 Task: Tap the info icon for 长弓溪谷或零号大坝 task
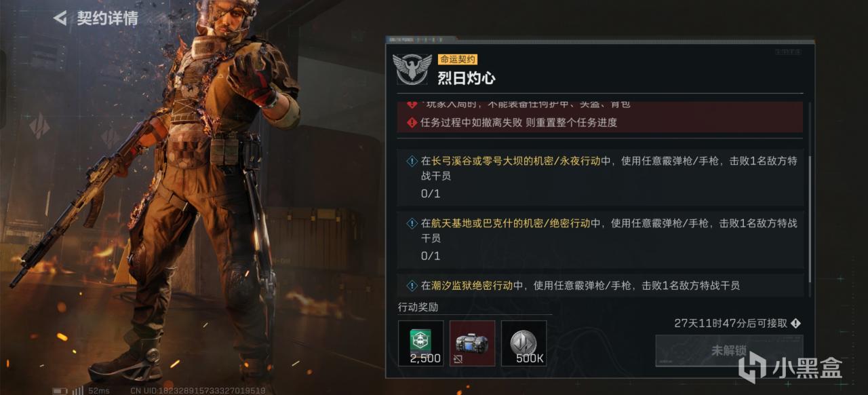coord(412,162)
